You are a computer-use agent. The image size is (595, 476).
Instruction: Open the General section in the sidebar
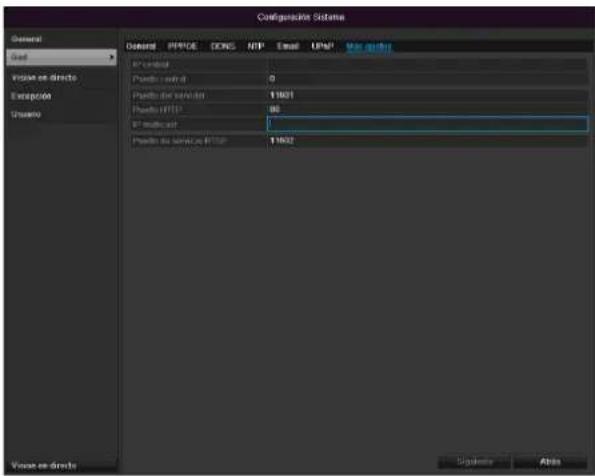(x=26, y=39)
